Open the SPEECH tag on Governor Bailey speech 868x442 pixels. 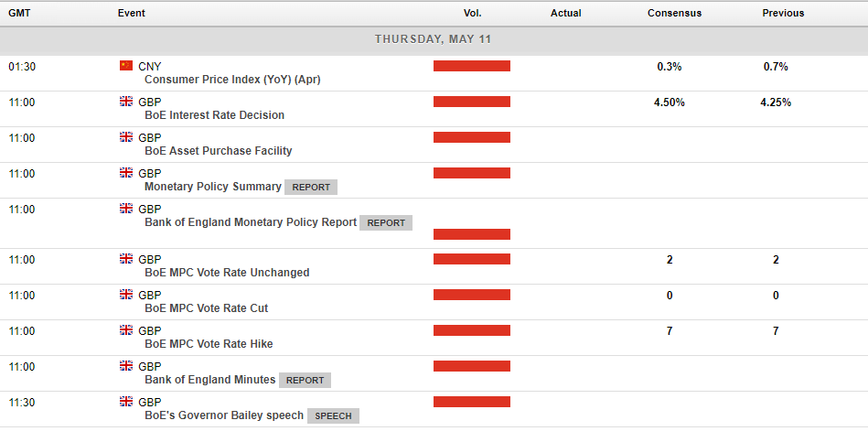click(x=333, y=416)
